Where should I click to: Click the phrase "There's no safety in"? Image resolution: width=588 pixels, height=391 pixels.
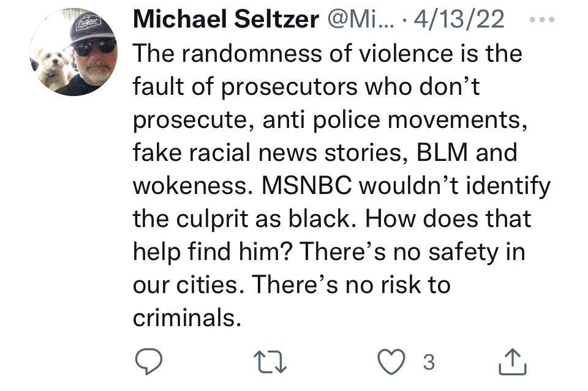(x=413, y=252)
